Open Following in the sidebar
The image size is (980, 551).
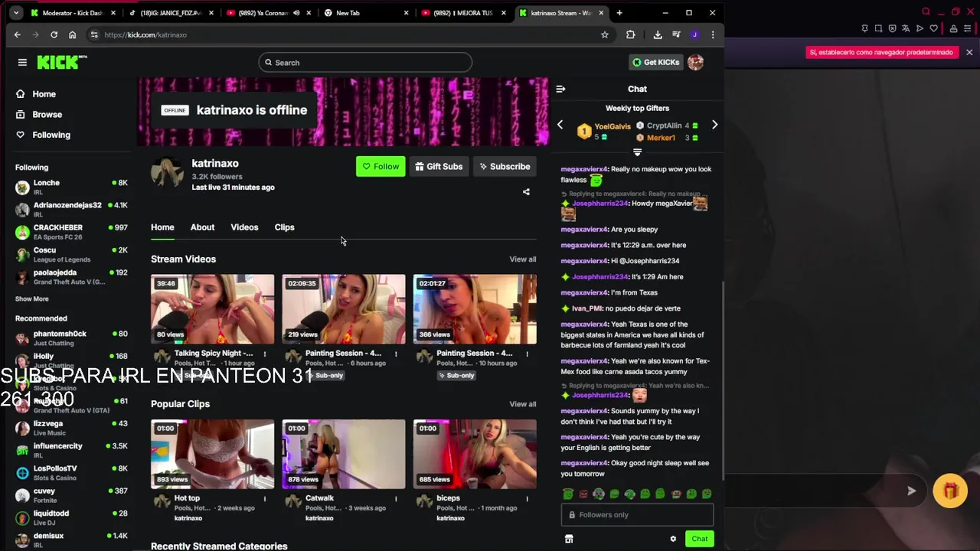coord(51,135)
